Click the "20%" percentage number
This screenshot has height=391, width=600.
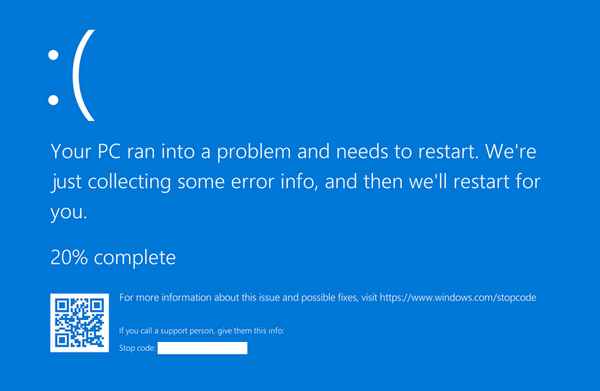[x=69, y=258]
